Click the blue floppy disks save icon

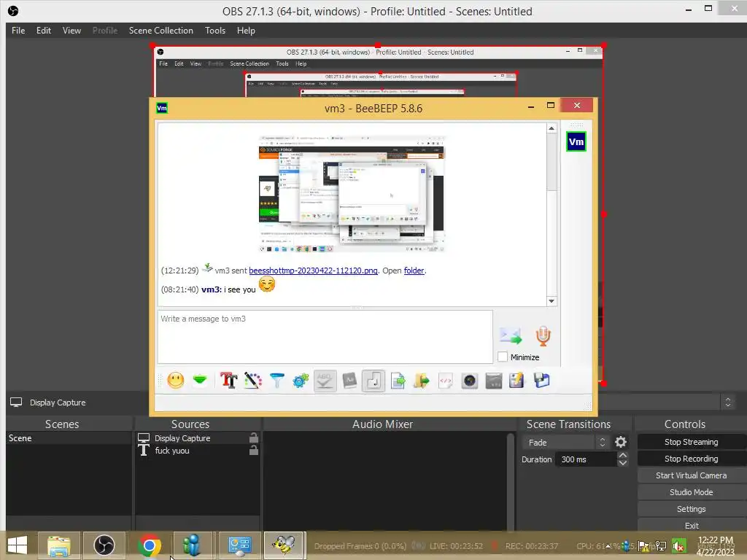[x=541, y=381]
